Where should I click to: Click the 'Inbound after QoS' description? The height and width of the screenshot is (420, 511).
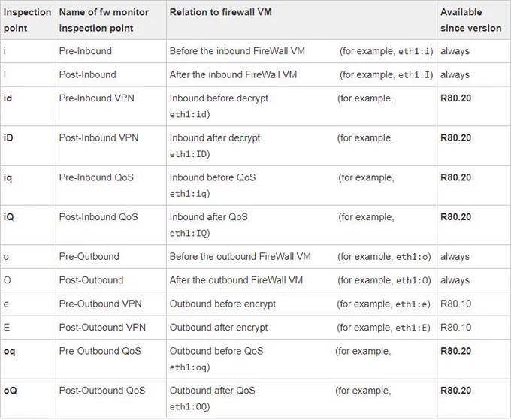pos(209,217)
